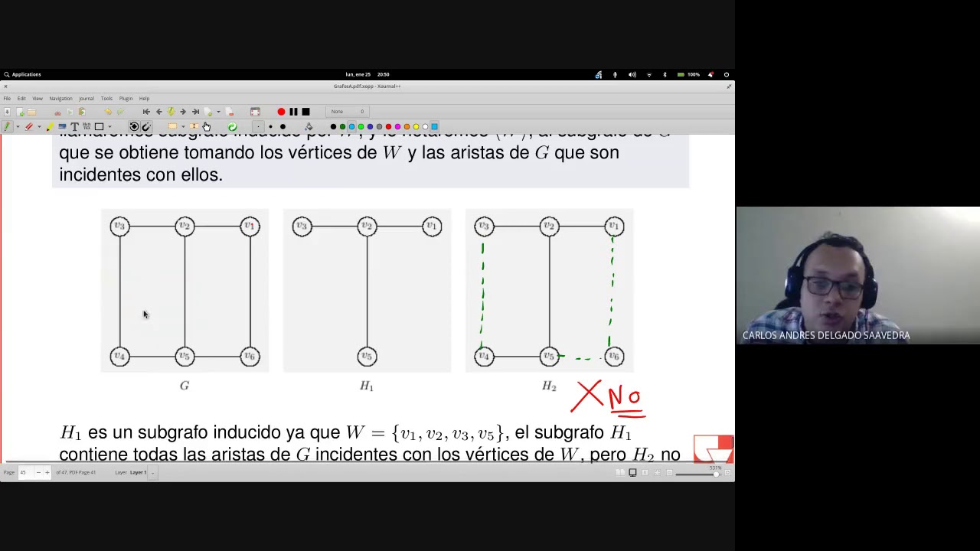Toggle the fill bucket option
Viewport: 980px width, 551px height.
(x=309, y=126)
